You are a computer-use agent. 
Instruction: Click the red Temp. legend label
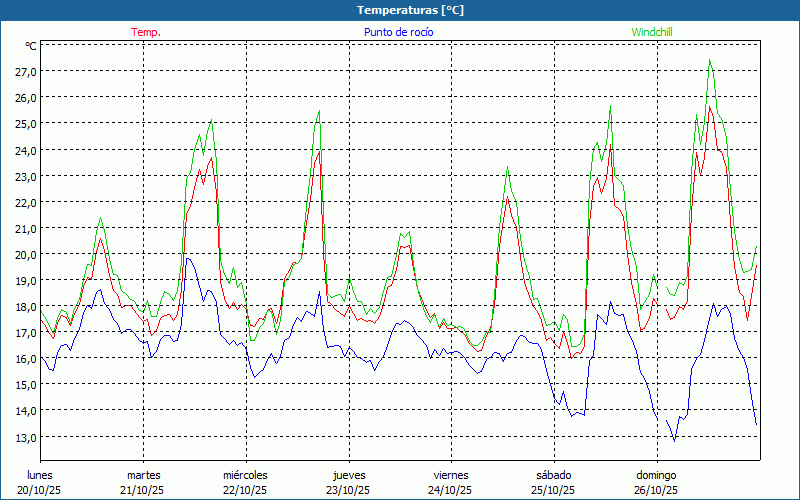tap(145, 32)
